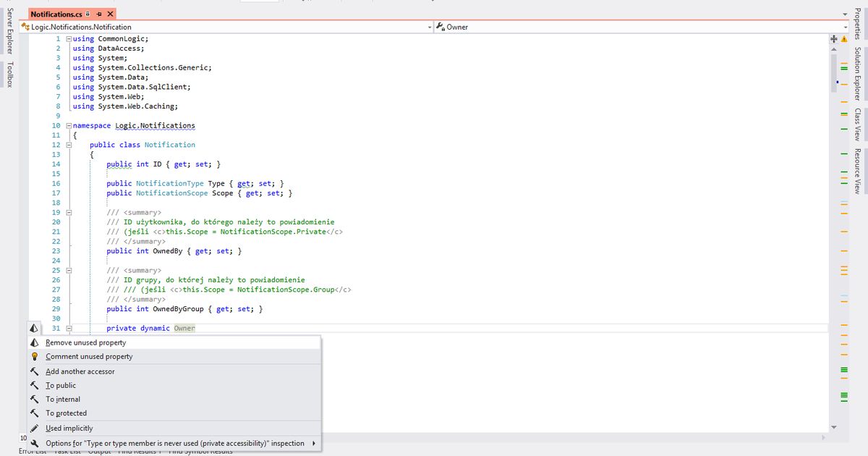868x456 pixels.
Task: Click the vertical scrollbar down arrow
Action: click(x=833, y=427)
